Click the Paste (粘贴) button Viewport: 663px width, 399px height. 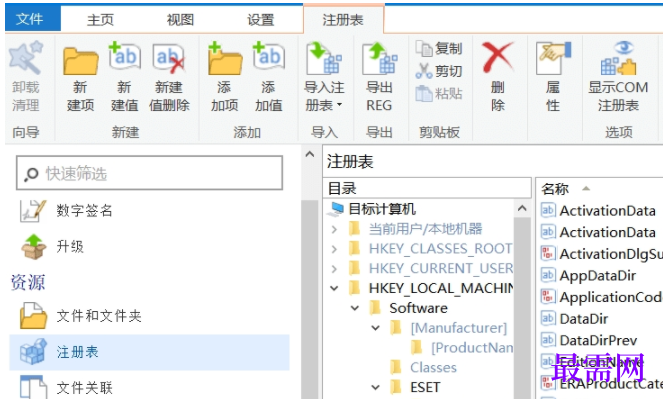coord(439,93)
